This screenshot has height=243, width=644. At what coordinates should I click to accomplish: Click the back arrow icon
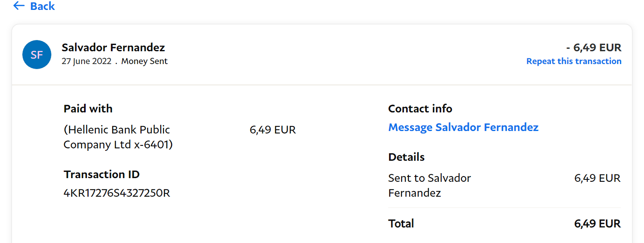tap(19, 6)
